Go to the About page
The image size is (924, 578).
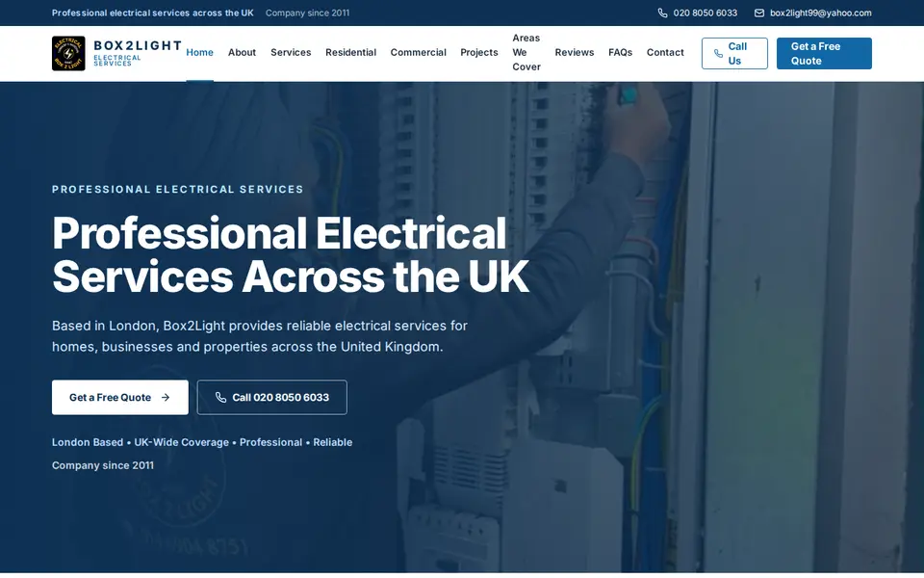[243, 52]
